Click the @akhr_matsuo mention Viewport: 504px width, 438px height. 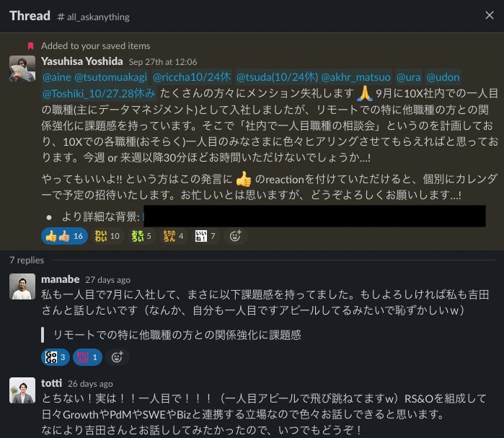click(x=355, y=77)
